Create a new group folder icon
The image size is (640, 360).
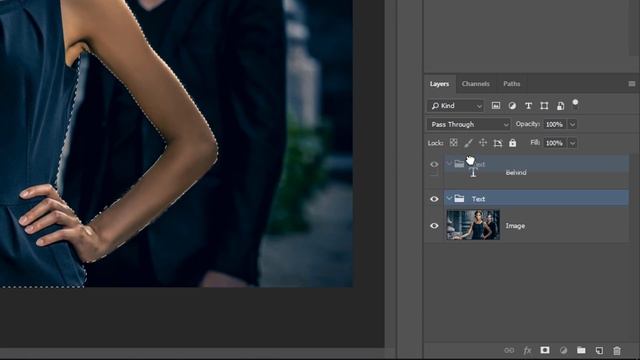pos(581,350)
